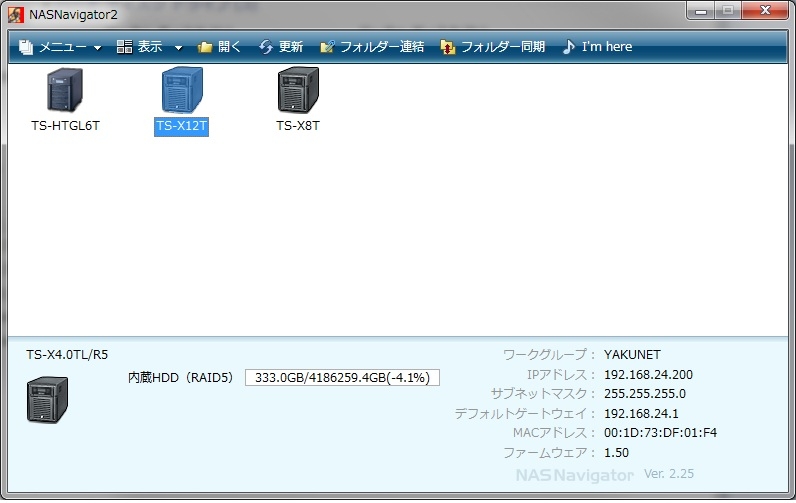Click the 開く folder icon
Image resolution: width=796 pixels, height=503 pixels.
(205, 47)
